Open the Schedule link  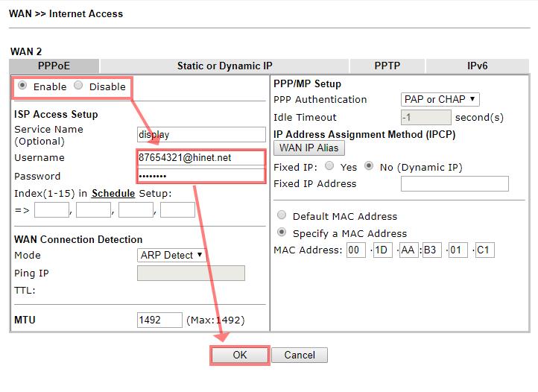pos(113,193)
